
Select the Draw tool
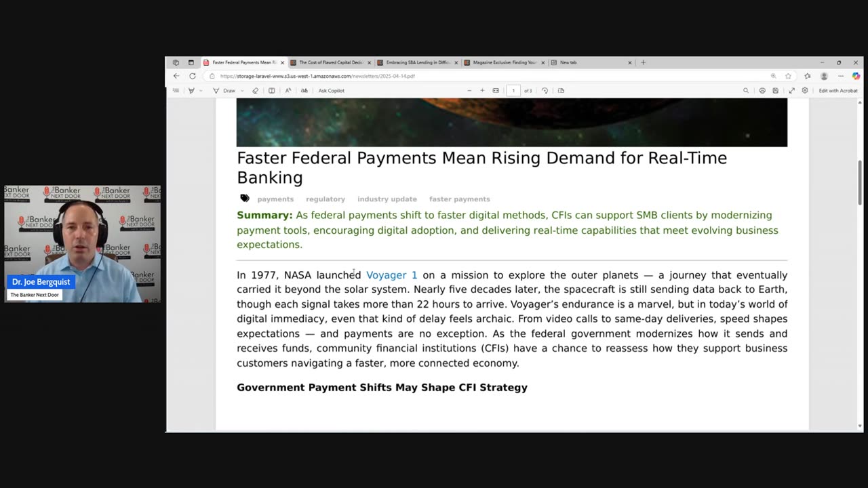tap(224, 90)
